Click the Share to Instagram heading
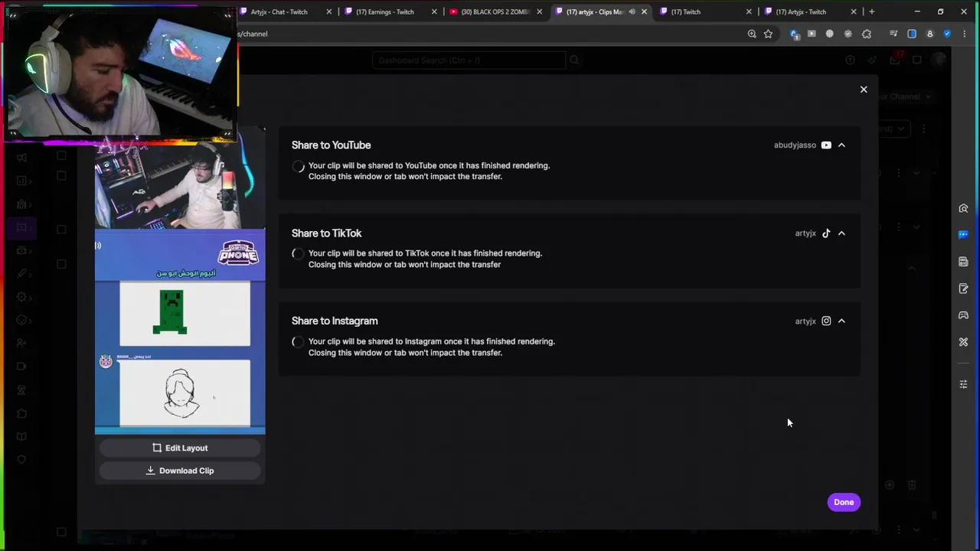This screenshot has width=980, height=551. 335,321
